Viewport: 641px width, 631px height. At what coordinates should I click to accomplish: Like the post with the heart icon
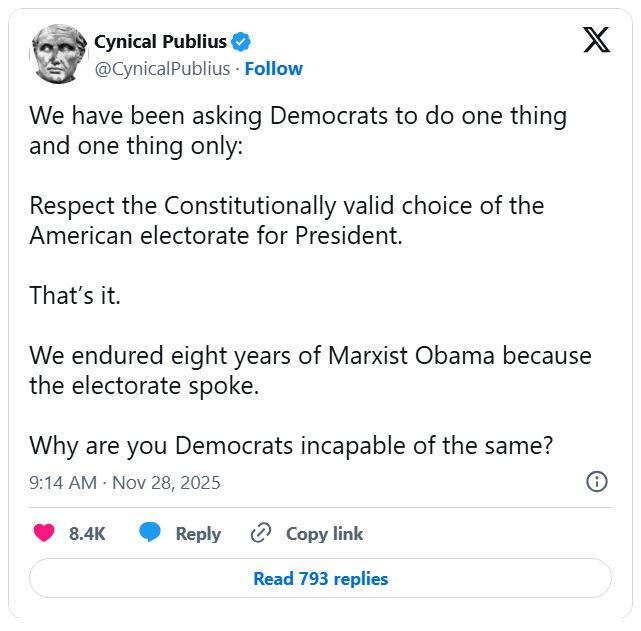click(44, 533)
